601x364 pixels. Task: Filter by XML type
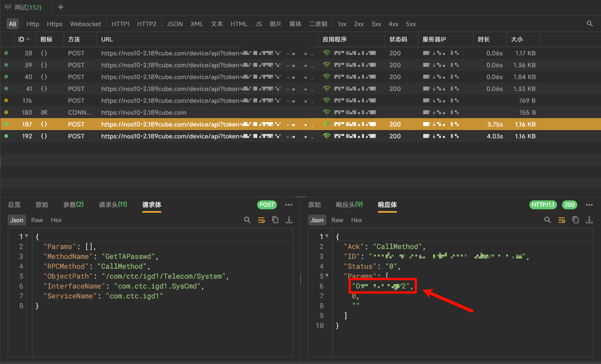pos(197,24)
